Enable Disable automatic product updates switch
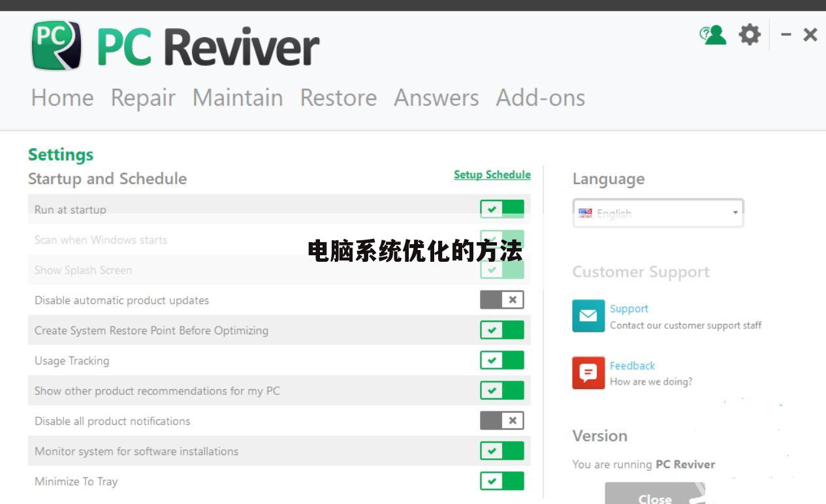 pyautogui.click(x=502, y=300)
